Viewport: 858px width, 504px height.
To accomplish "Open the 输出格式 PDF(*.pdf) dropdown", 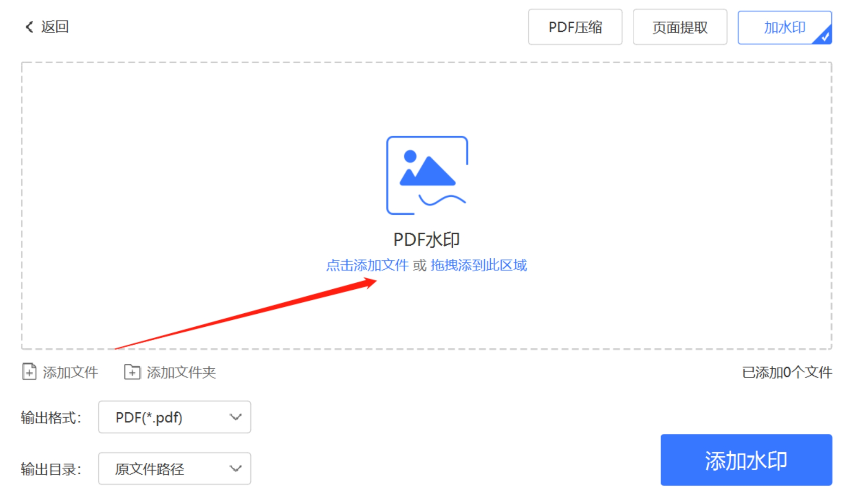I will pos(174,417).
